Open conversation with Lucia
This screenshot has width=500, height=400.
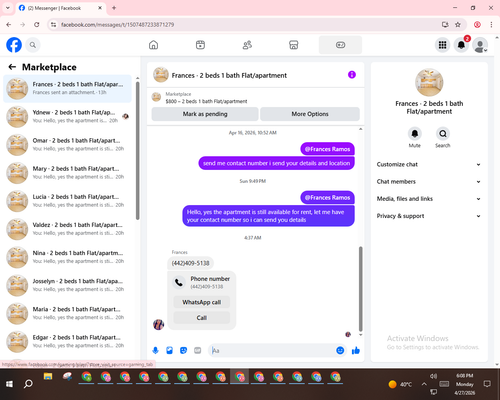tap(67, 201)
